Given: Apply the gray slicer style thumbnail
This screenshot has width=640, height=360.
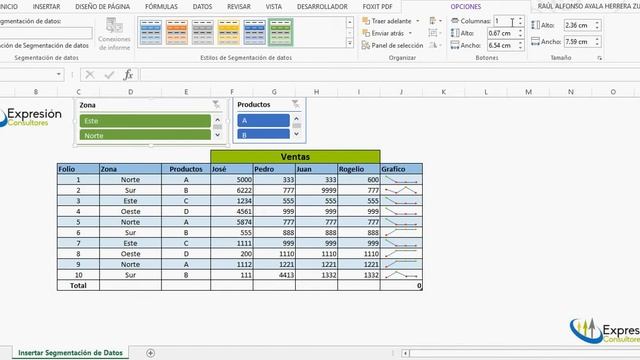Looking at the screenshot, I should pos(202,32).
